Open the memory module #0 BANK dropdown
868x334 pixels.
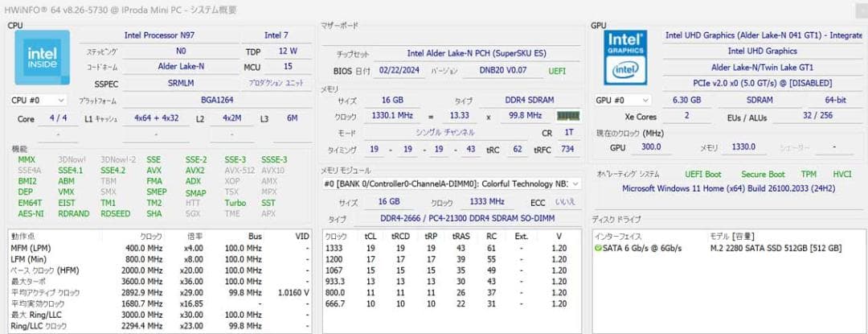452,183
